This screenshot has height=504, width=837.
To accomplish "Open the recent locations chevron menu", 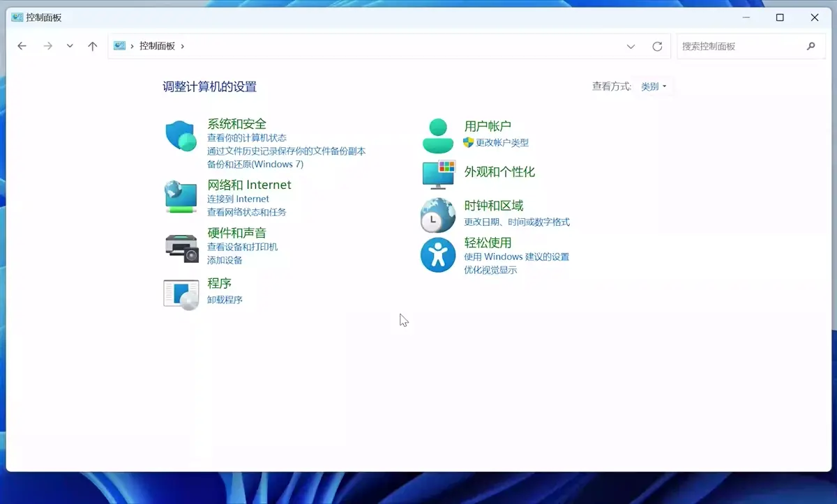I will (70, 46).
